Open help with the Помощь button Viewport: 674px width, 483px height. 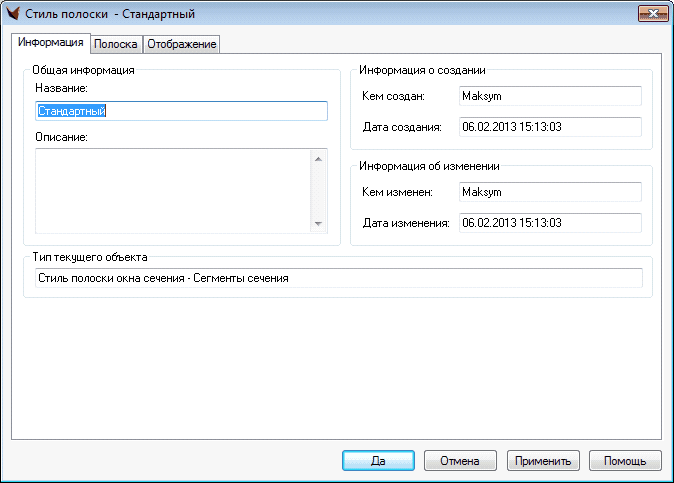[x=625, y=461]
